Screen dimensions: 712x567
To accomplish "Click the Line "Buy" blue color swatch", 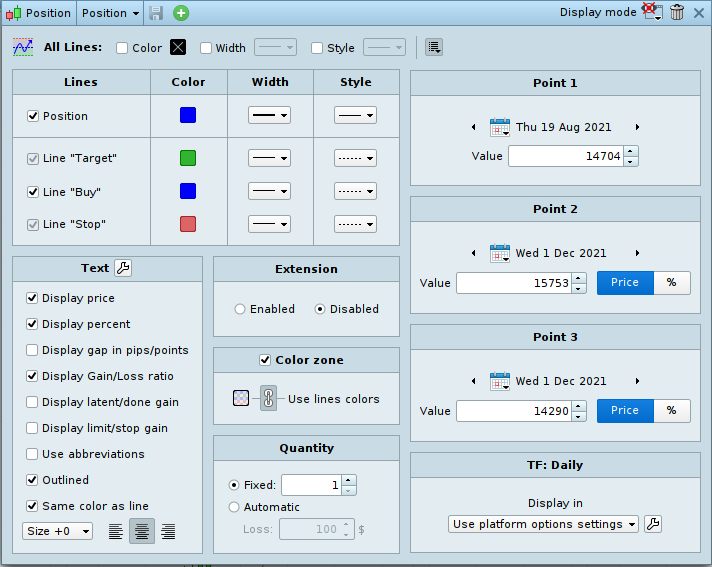I will pyautogui.click(x=188, y=191).
